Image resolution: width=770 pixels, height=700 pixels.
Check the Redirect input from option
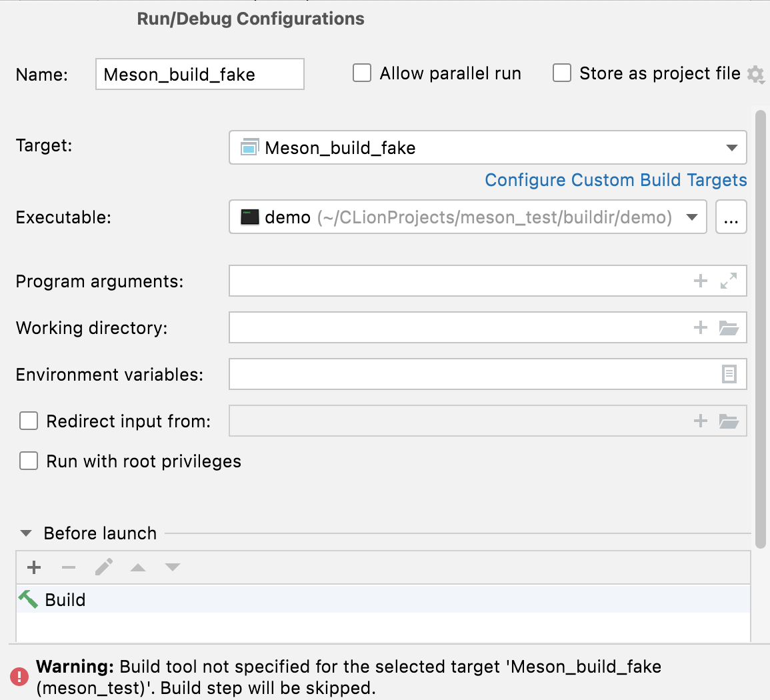pyautogui.click(x=28, y=421)
